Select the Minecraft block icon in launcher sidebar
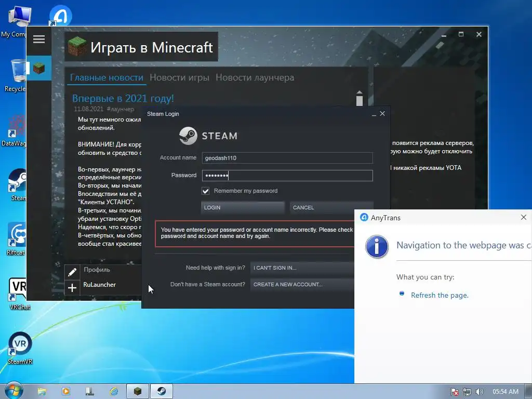 [39, 68]
